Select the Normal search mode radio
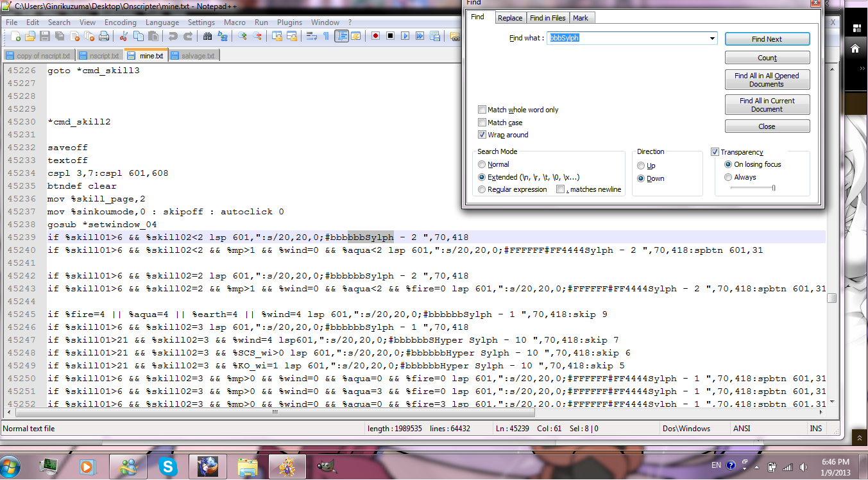Screen dimensions: 868x480 (x=482, y=164)
